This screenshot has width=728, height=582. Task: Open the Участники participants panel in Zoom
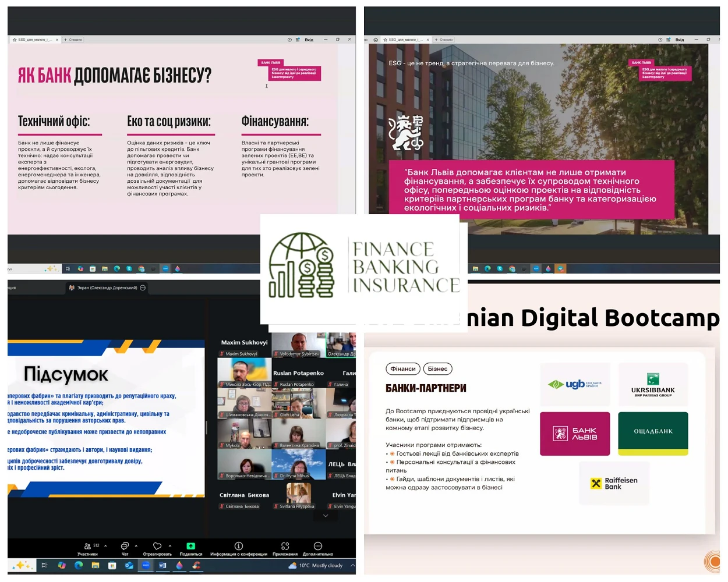pos(87,546)
